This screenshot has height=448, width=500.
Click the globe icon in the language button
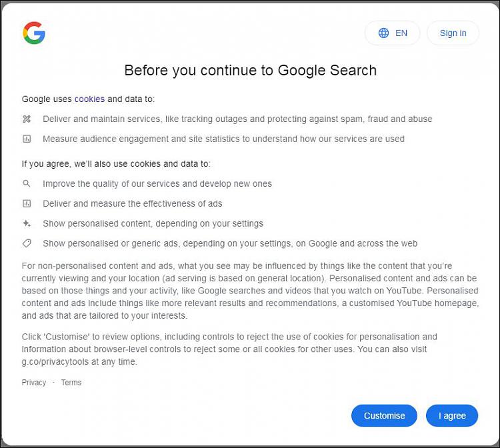pyautogui.click(x=383, y=33)
